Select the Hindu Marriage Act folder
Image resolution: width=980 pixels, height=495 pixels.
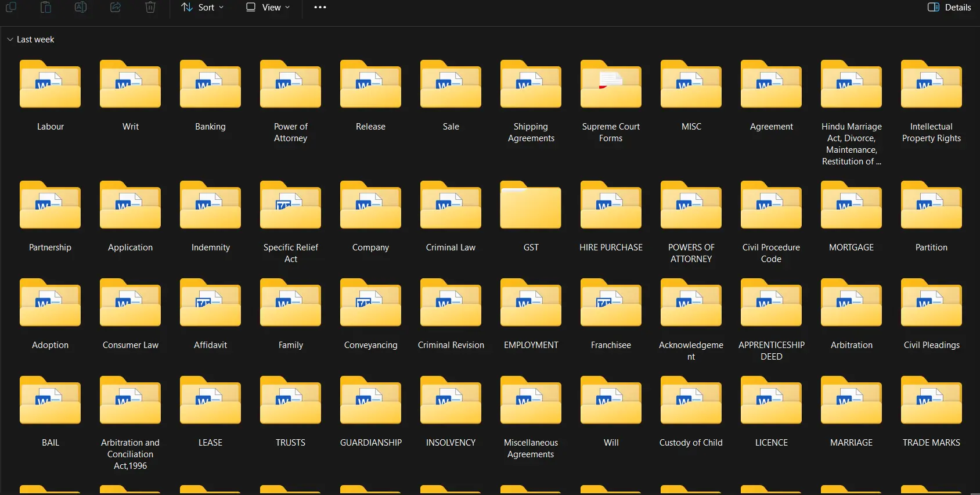click(851, 86)
